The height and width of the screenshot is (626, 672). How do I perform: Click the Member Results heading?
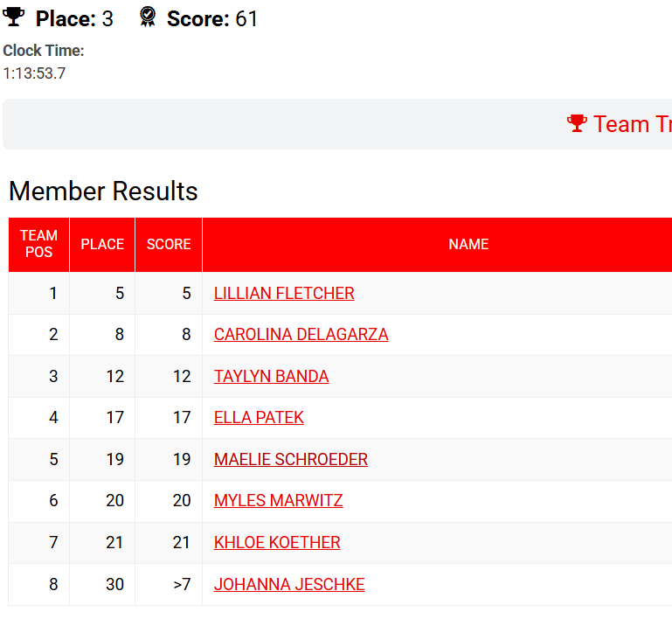tap(103, 191)
